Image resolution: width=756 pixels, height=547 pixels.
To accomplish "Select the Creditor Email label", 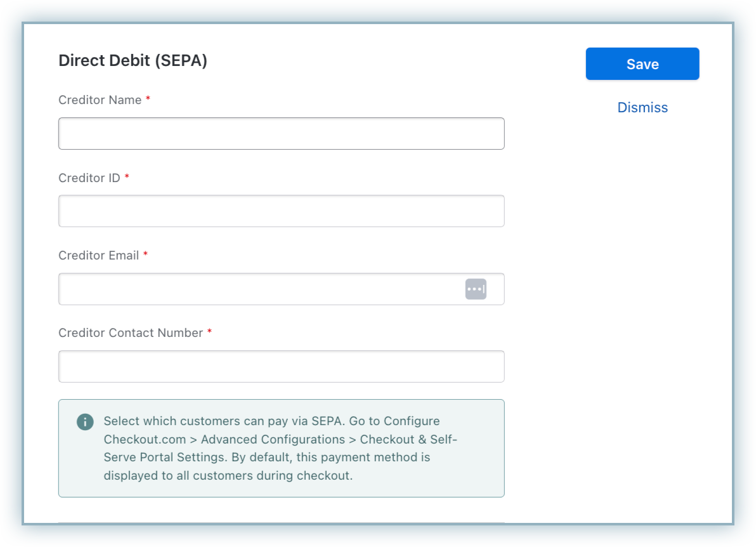I will (x=98, y=255).
